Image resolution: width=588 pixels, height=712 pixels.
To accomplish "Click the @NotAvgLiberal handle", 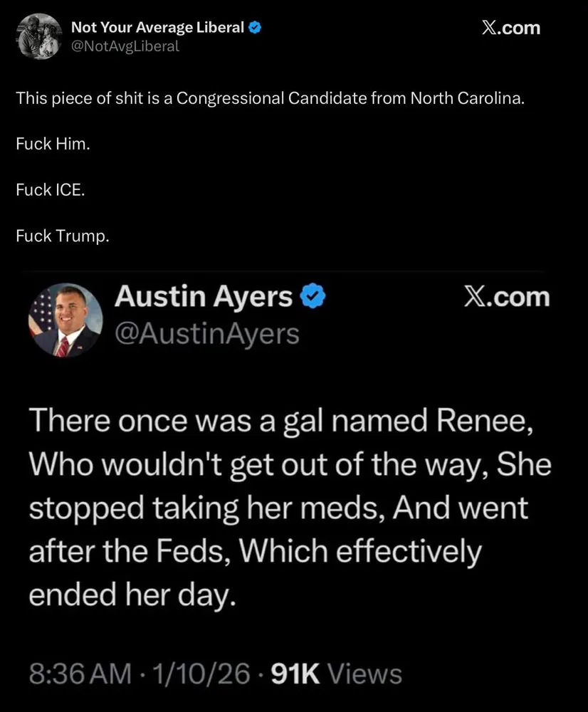I will (125, 46).
